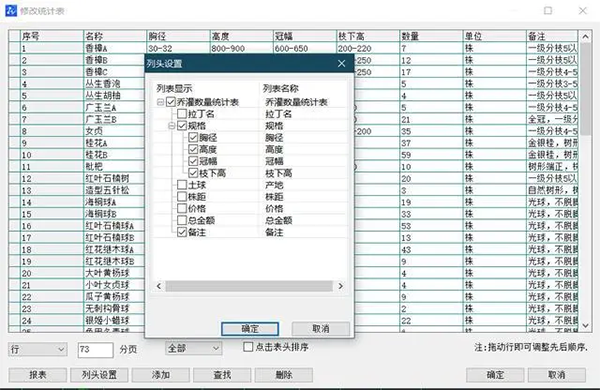Screen dimensions: 600x390
Task: Click the quantity cell showing 59
Action: tap(431, 155)
